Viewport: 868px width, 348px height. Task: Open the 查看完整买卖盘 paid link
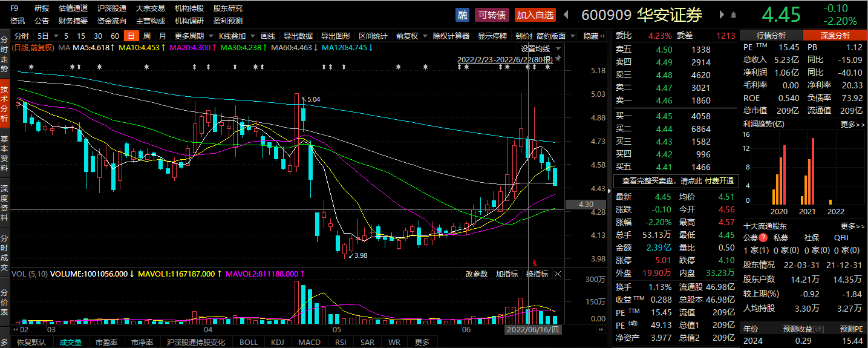(x=676, y=181)
